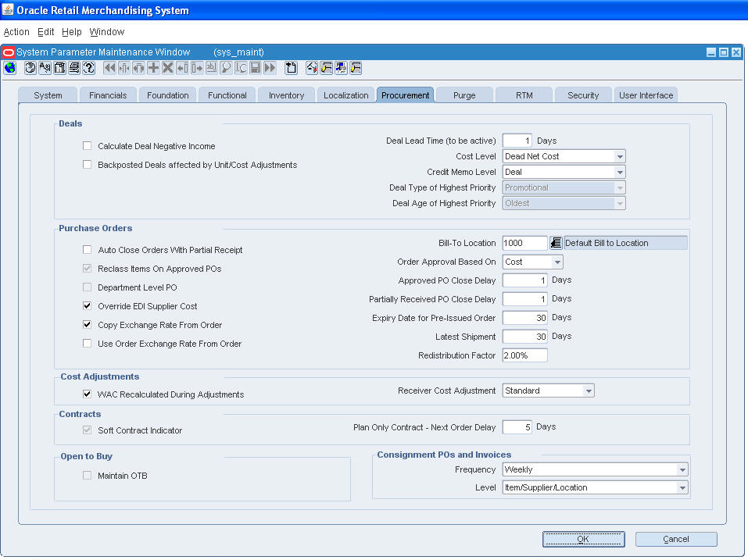The image size is (748, 560).
Task: Uncheck Override EDI Supplier Cost
Action: pos(87,305)
